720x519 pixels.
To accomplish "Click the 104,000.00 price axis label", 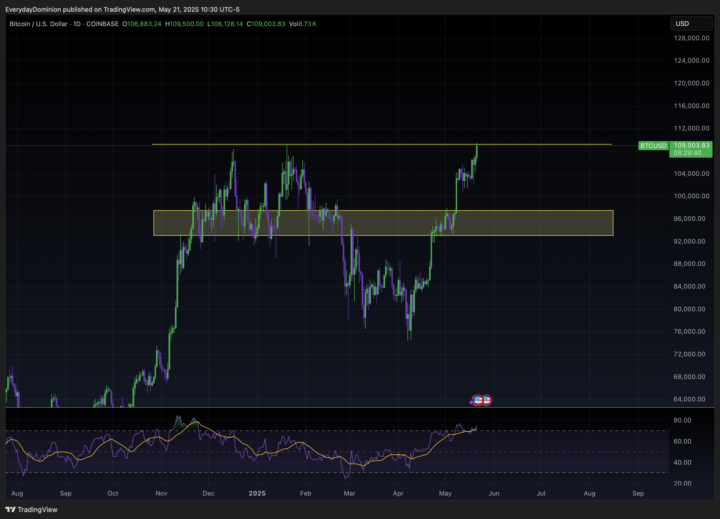I will pyautogui.click(x=691, y=174).
